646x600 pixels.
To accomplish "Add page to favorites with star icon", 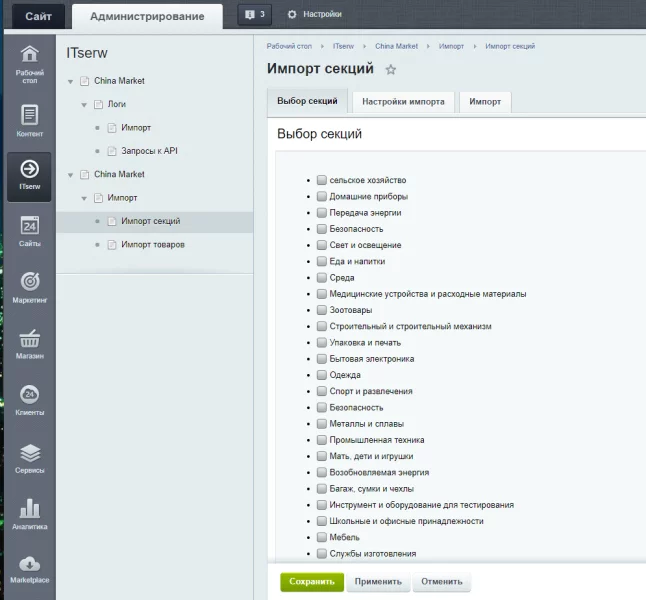I will click(391, 70).
